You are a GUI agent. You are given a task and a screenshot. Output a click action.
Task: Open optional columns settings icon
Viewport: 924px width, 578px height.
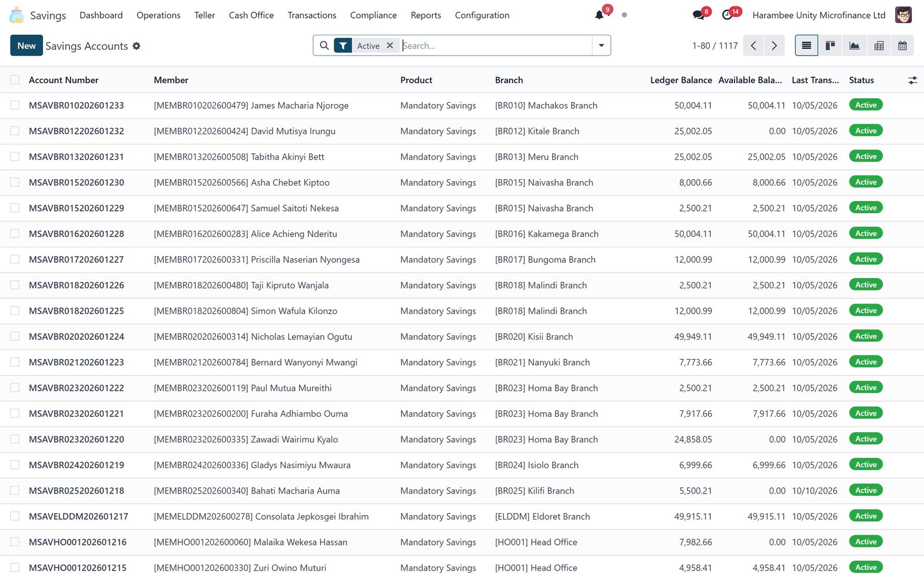[912, 80]
